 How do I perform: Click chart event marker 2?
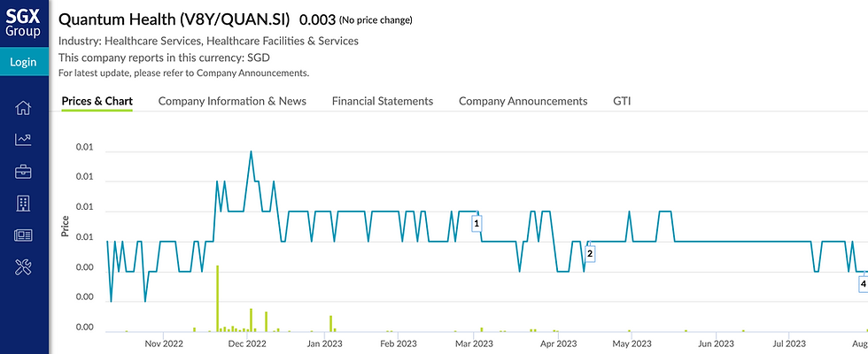[x=590, y=254]
